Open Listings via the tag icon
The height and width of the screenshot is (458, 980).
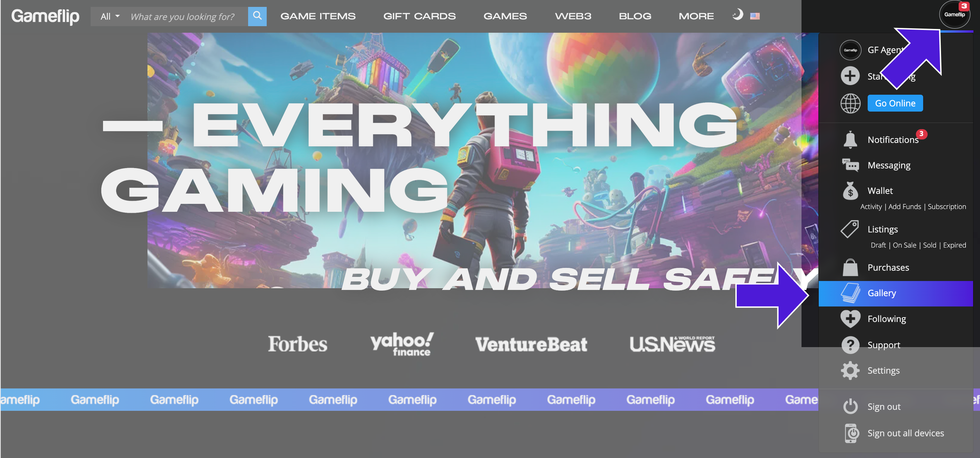[x=849, y=229]
